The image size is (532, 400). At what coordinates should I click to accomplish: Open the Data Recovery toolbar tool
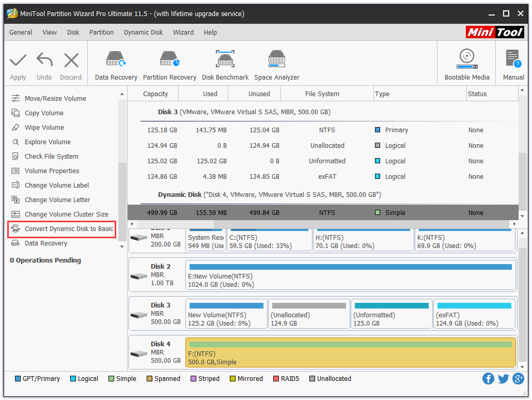[x=116, y=63]
